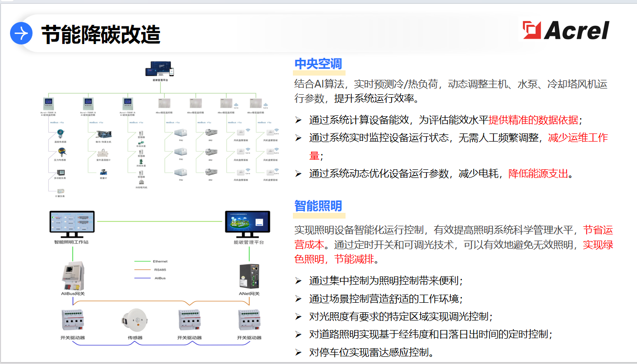Image resolution: width=637 pixels, height=364 pixels.
Task: Click the top 能碳管理平台 multi-screen image
Action: 160,69
